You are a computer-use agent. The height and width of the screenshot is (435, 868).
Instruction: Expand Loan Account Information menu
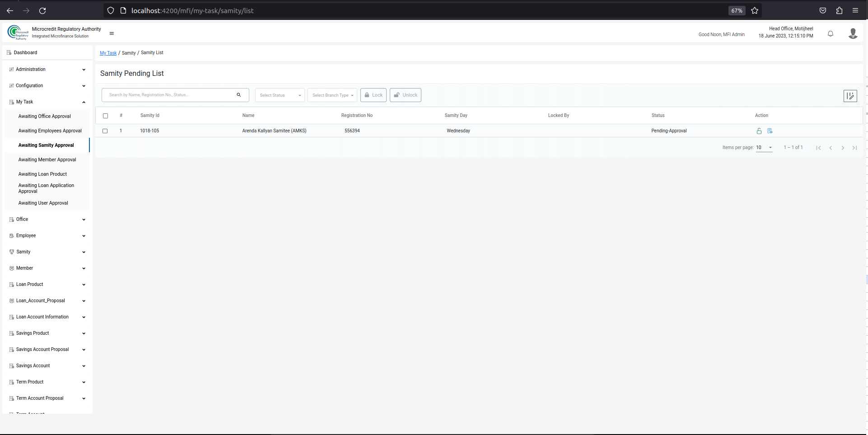[x=47, y=317]
